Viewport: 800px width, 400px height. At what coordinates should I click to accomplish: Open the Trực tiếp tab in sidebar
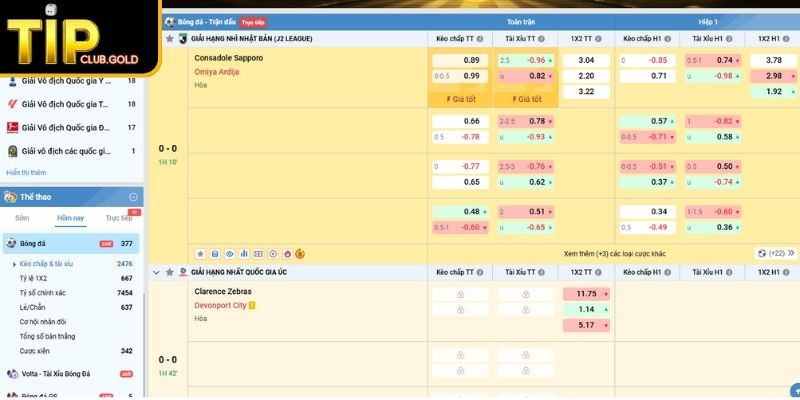point(119,217)
